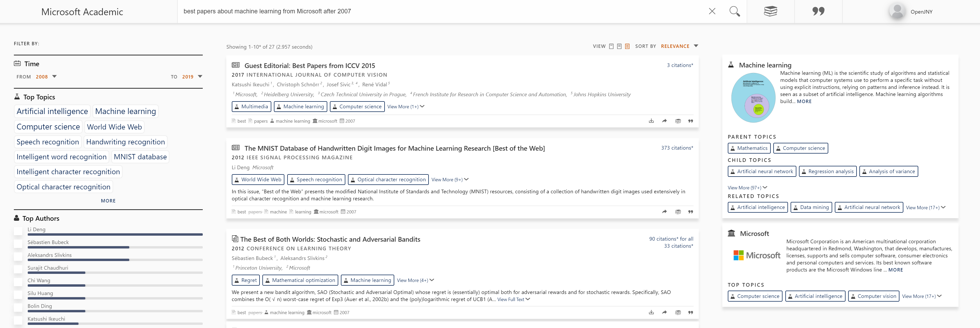Clear the search query with the X icon

[x=712, y=12]
